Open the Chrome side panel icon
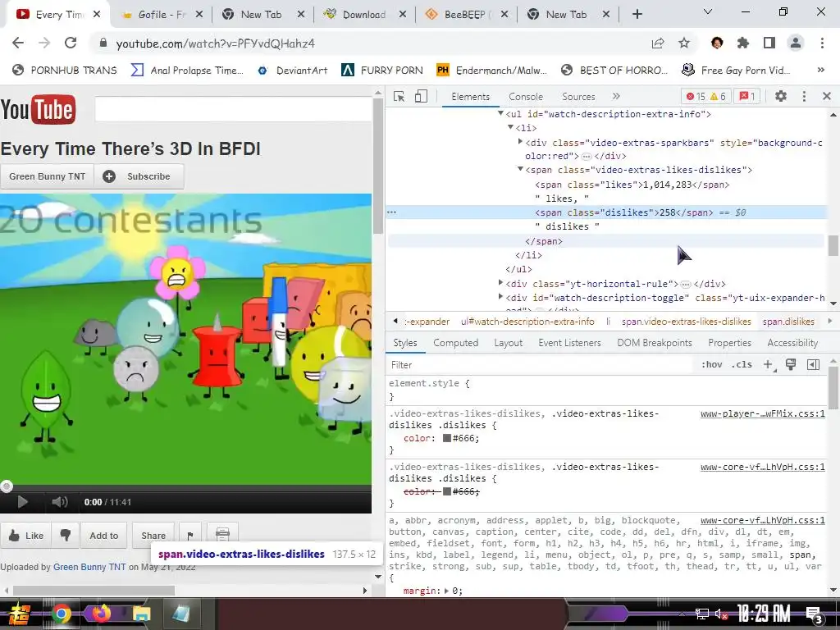Viewport: 840px width, 630px height. 769,43
